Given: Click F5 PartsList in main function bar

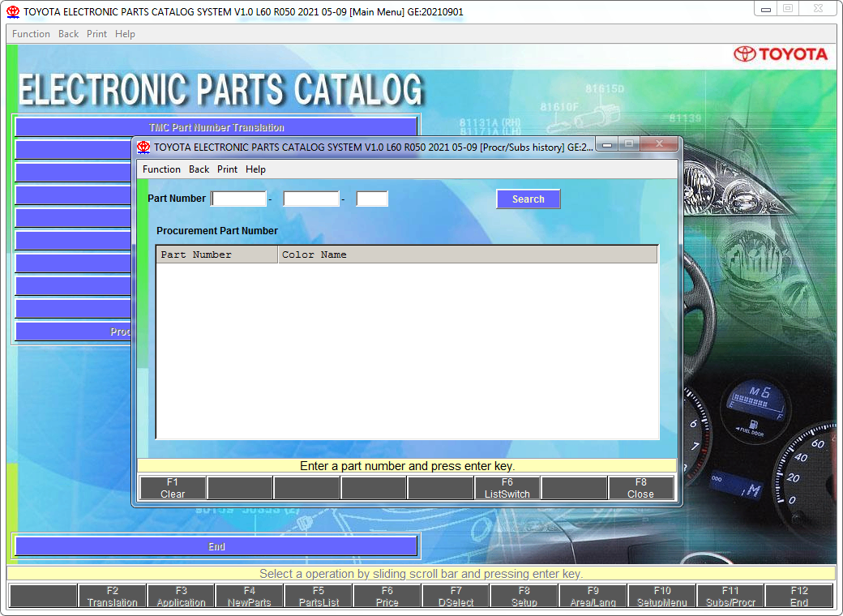Looking at the screenshot, I should click(x=319, y=596).
